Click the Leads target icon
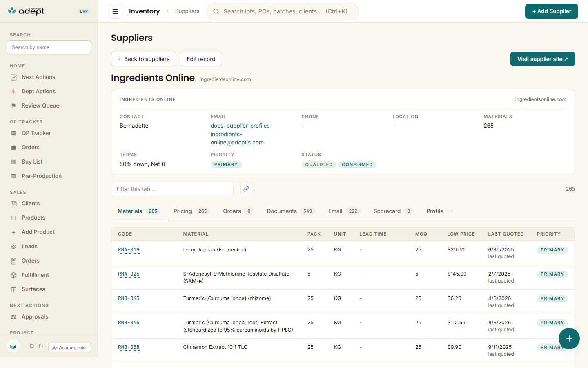The image size is (588, 368). pos(13,247)
